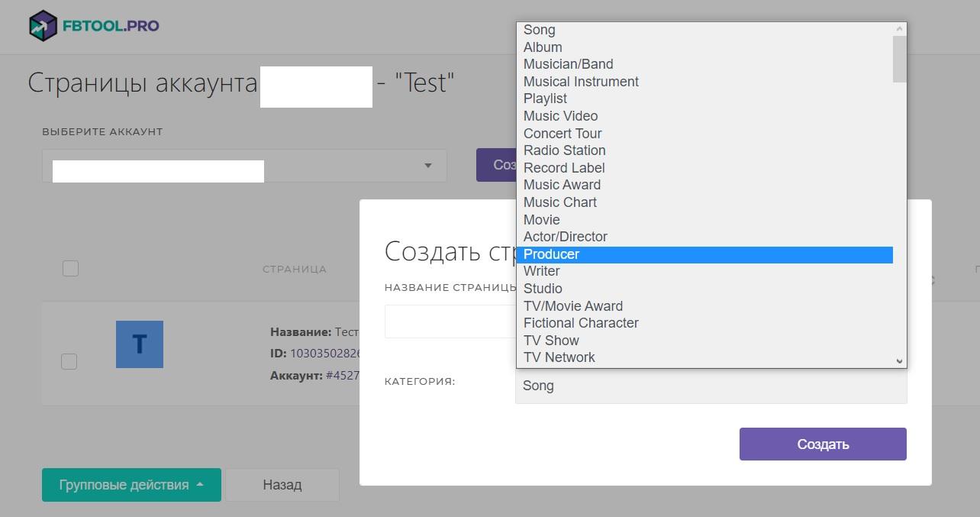Tick the select-all checkbox in table header
Screen dimensions: 980x517
pos(70,269)
